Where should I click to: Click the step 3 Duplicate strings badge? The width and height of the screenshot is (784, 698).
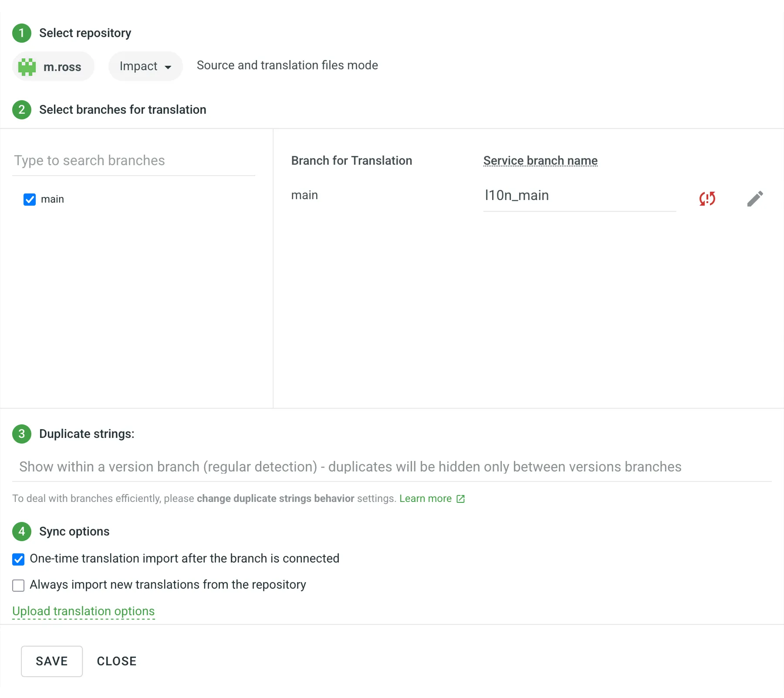pos(21,434)
